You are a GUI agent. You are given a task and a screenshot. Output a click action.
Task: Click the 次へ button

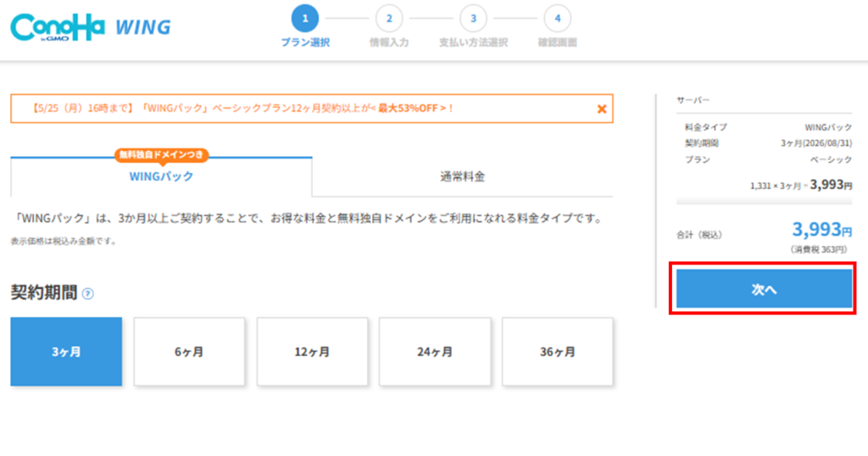[764, 289]
